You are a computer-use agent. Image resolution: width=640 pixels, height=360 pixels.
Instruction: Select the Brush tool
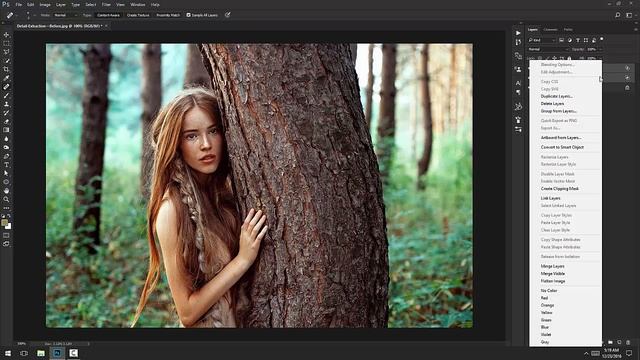[x=6, y=95]
